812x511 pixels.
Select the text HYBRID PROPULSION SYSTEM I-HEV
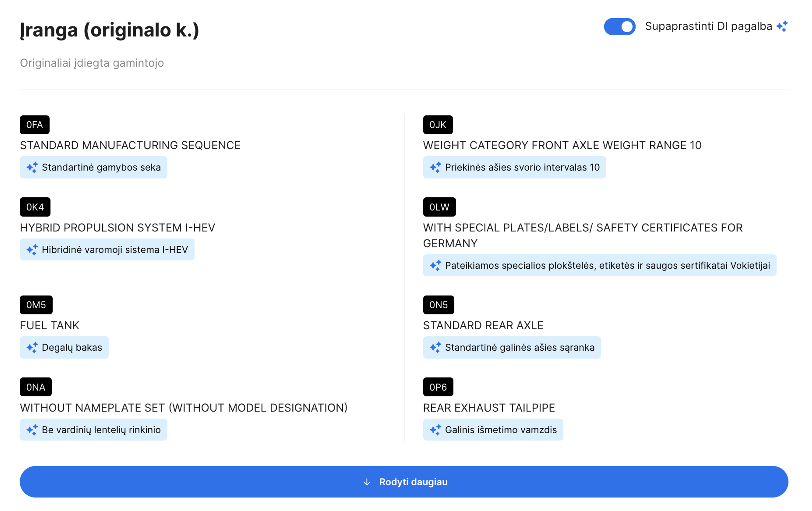117,228
